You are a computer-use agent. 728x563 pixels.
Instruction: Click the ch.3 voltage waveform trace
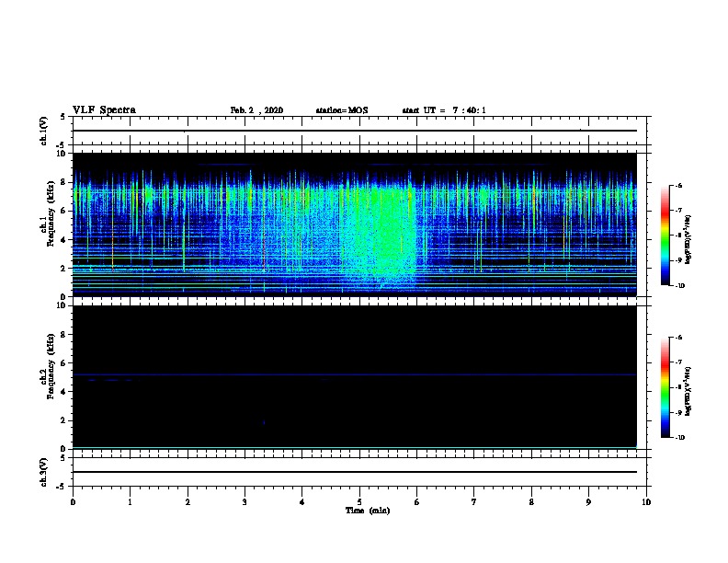tap(354, 472)
